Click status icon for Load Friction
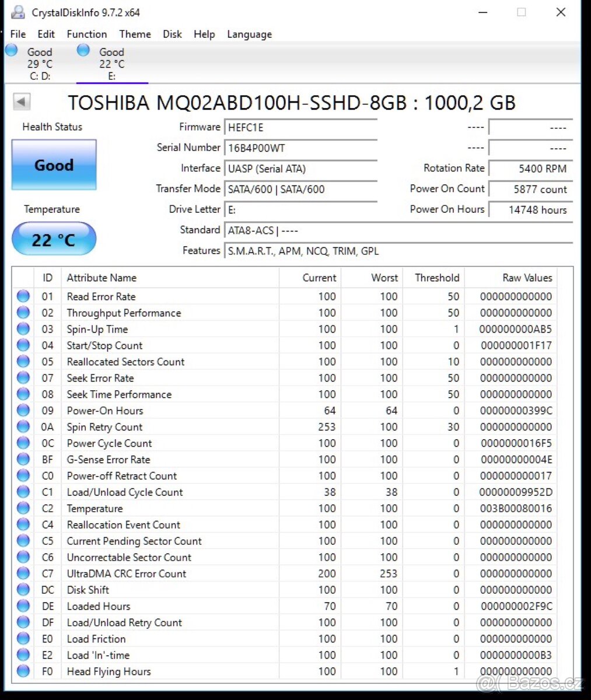The width and height of the screenshot is (591, 700). 23,639
